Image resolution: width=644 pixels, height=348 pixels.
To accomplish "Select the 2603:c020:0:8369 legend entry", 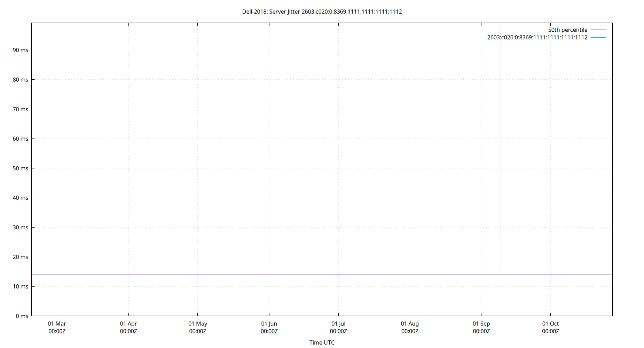I will (537, 37).
